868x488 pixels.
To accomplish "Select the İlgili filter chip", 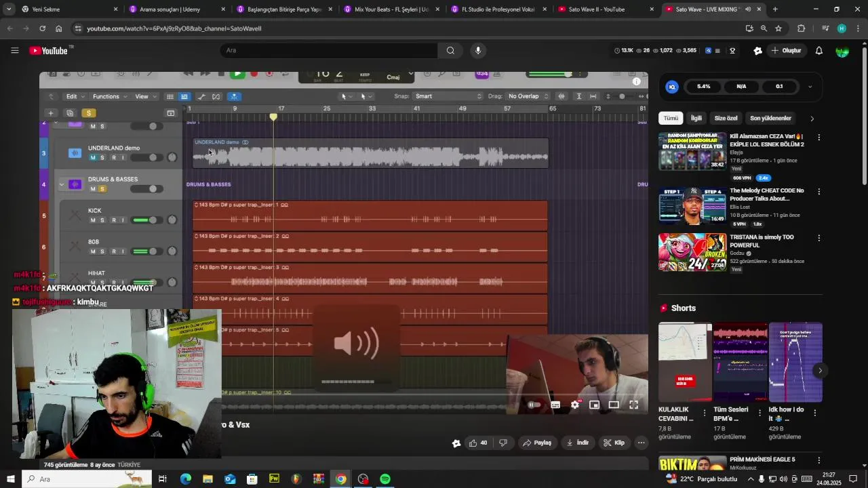I will pos(696,119).
